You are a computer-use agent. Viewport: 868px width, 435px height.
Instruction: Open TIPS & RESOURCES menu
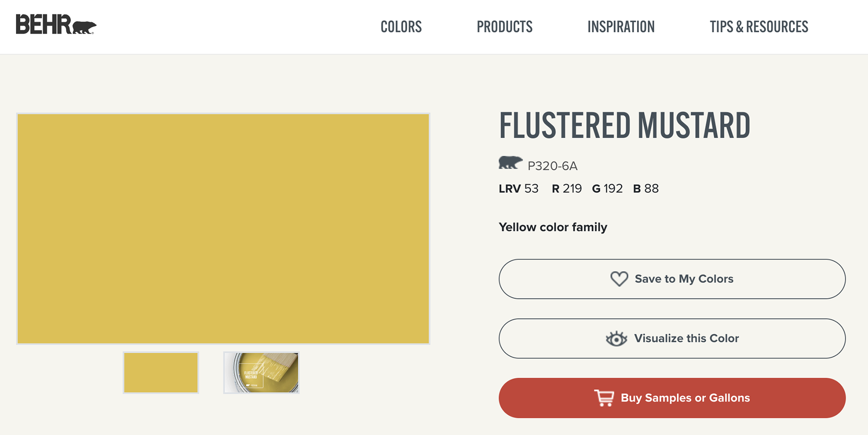(x=759, y=27)
